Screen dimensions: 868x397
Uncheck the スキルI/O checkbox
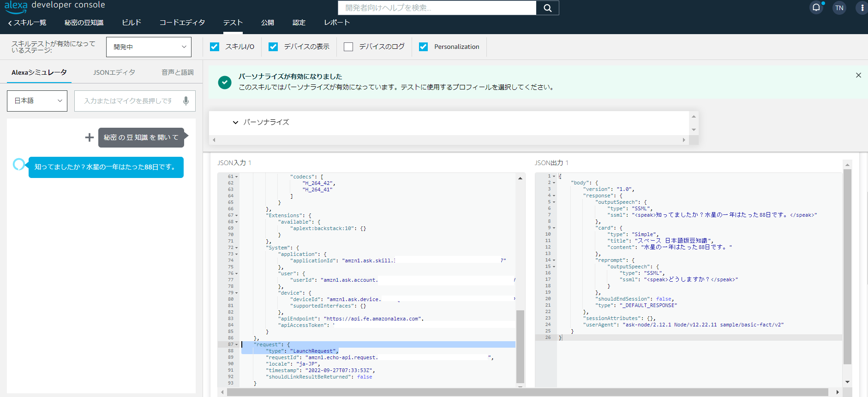click(x=215, y=47)
